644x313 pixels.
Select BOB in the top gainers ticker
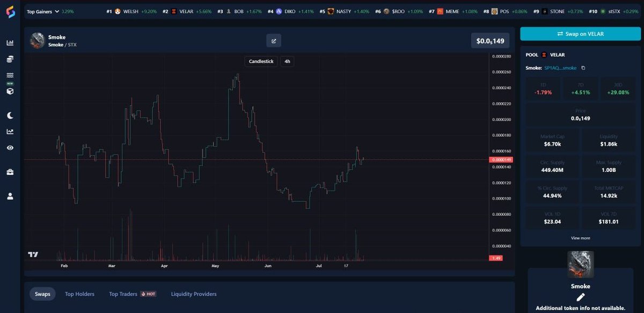(239, 11)
